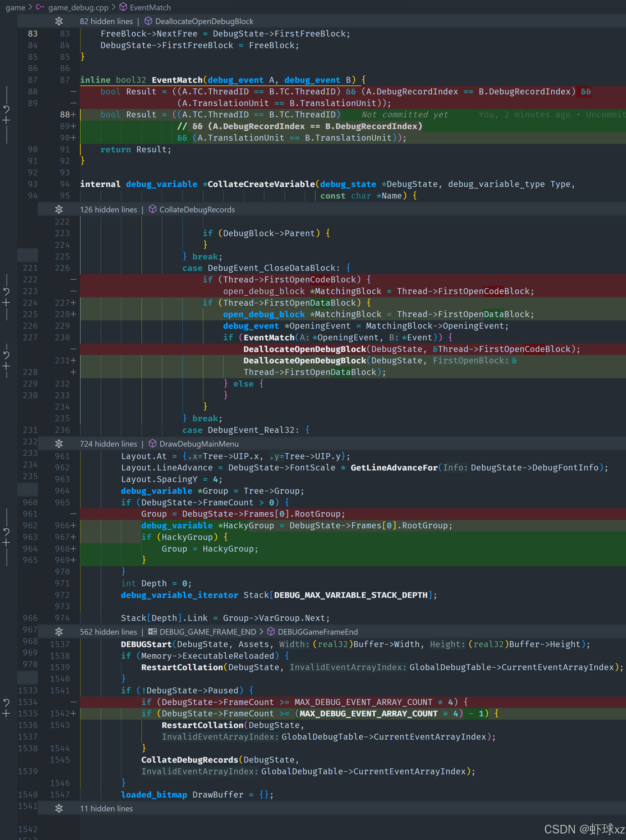Unfold the 724 hidden lines section

coord(59,443)
